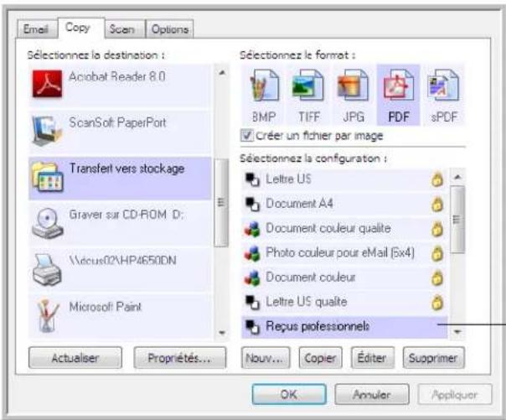Click lock icon beside Document couleur qualité
The width and height of the screenshot is (506, 420).
437,229
